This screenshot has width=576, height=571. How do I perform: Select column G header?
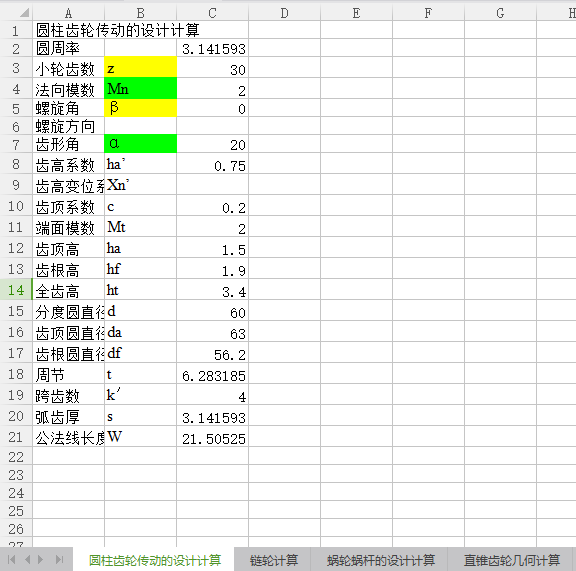(500, 13)
